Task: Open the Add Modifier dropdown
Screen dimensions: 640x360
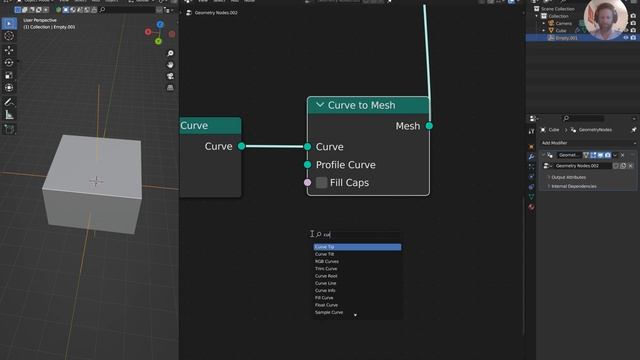Action: 588,143
